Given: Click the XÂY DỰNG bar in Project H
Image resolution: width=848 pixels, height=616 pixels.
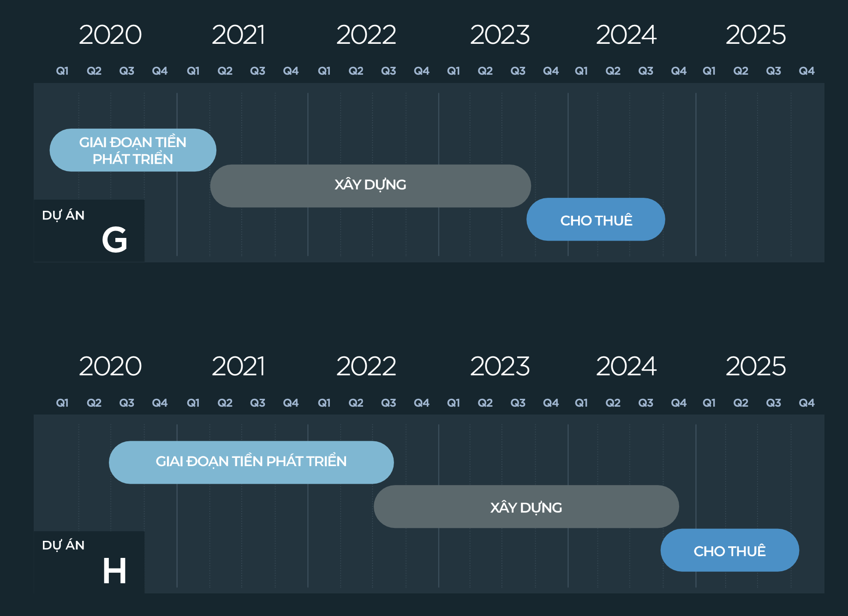Looking at the screenshot, I should (x=526, y=507).
